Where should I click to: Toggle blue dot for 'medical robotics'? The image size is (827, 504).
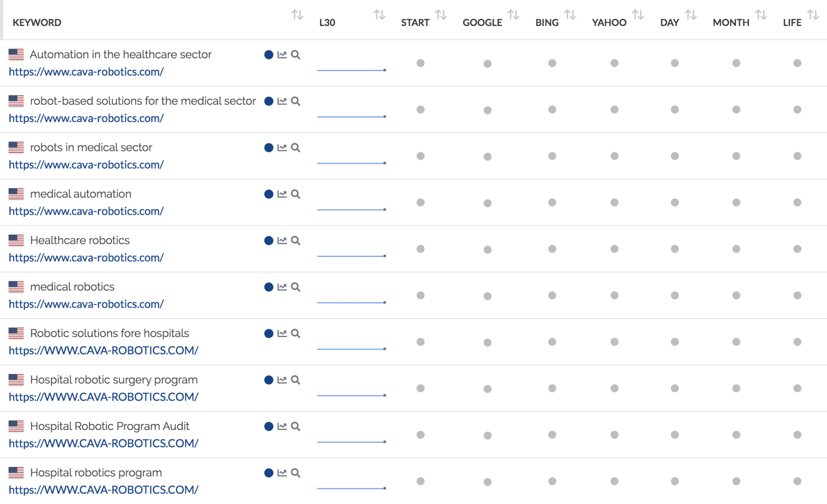coord(269,287)
